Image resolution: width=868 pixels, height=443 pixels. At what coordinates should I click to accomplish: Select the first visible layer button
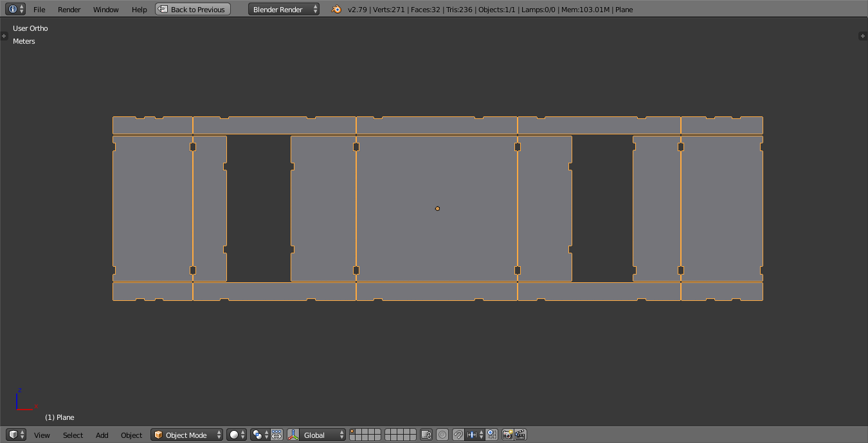(352, 432)
